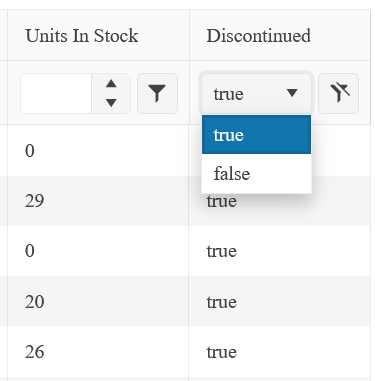Click the Discontinued dropdown showing true

pyautogui.click(x=256, y=93)
